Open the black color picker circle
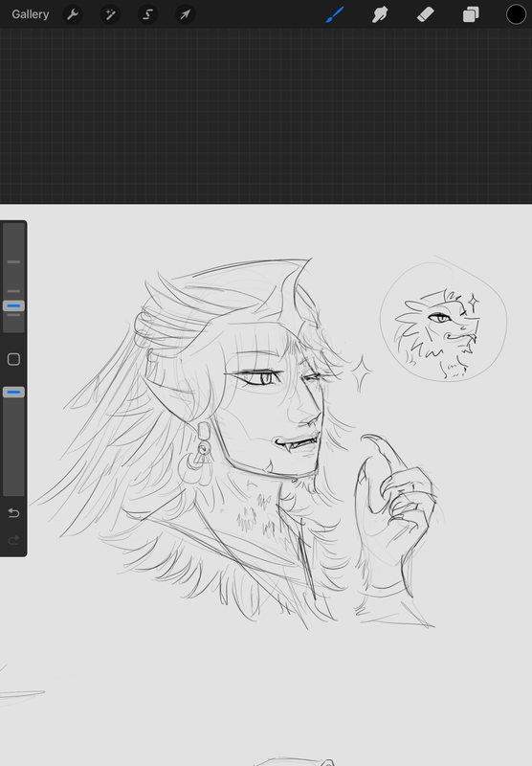Viewport: 532px width, 766px height. (x=516, y=14)
